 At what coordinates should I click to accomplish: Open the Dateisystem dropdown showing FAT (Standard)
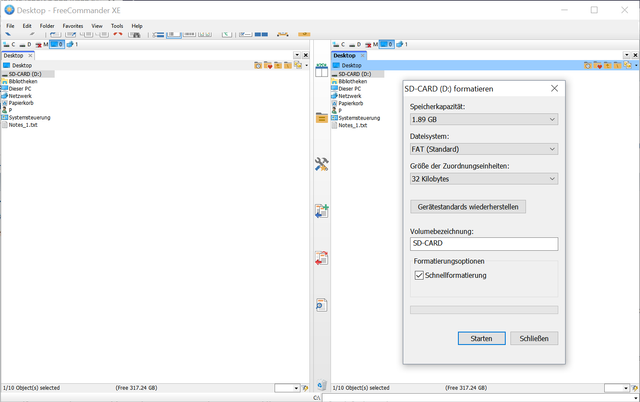point(484,149)
